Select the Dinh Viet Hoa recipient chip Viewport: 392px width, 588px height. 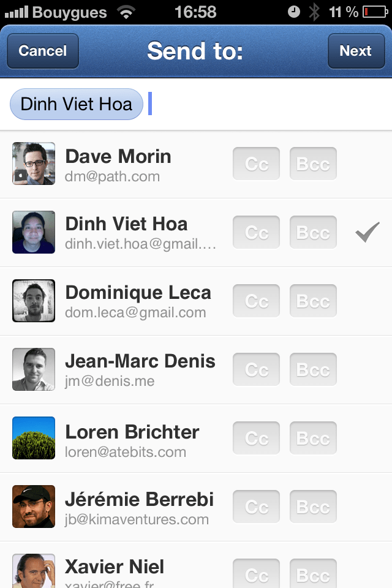[77, 104]
